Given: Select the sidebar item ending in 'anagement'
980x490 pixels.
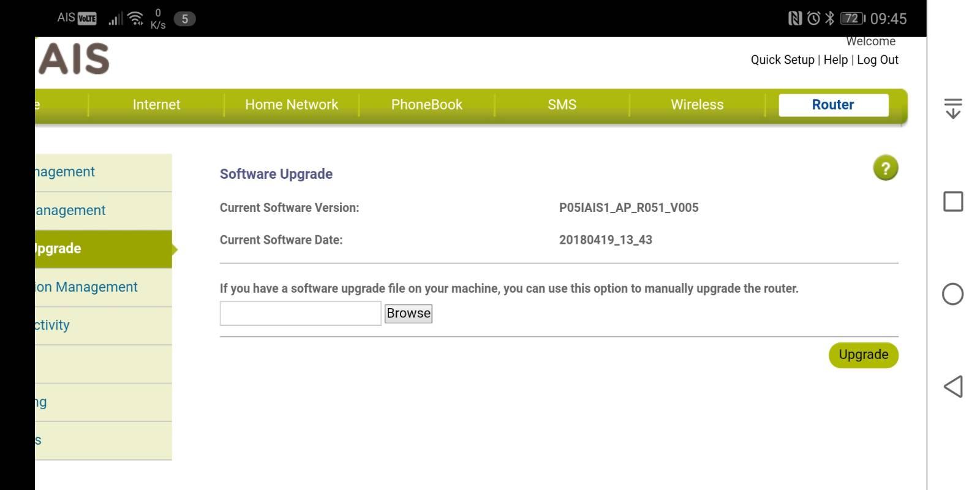Looking at the screenshot, I should pos(104,211).
